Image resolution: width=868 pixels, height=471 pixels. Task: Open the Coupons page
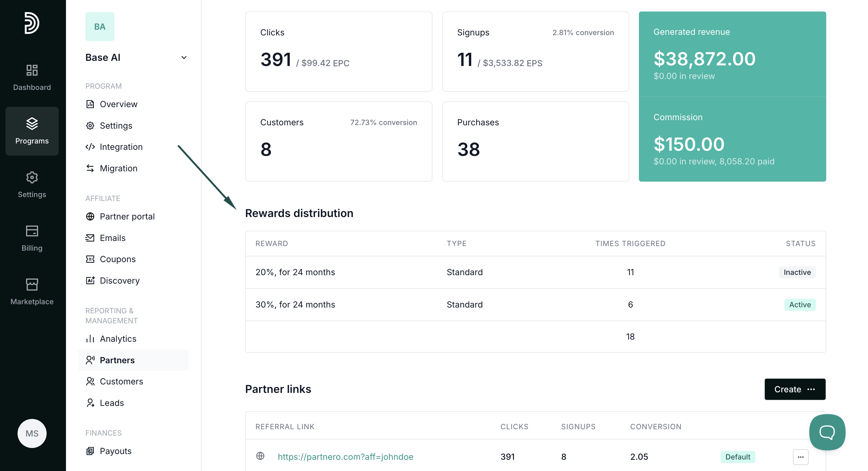[118, 259]
